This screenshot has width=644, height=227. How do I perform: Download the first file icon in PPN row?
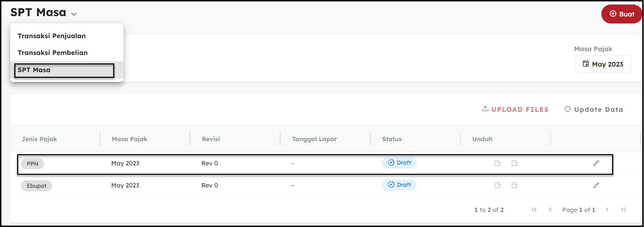point(498,163)
